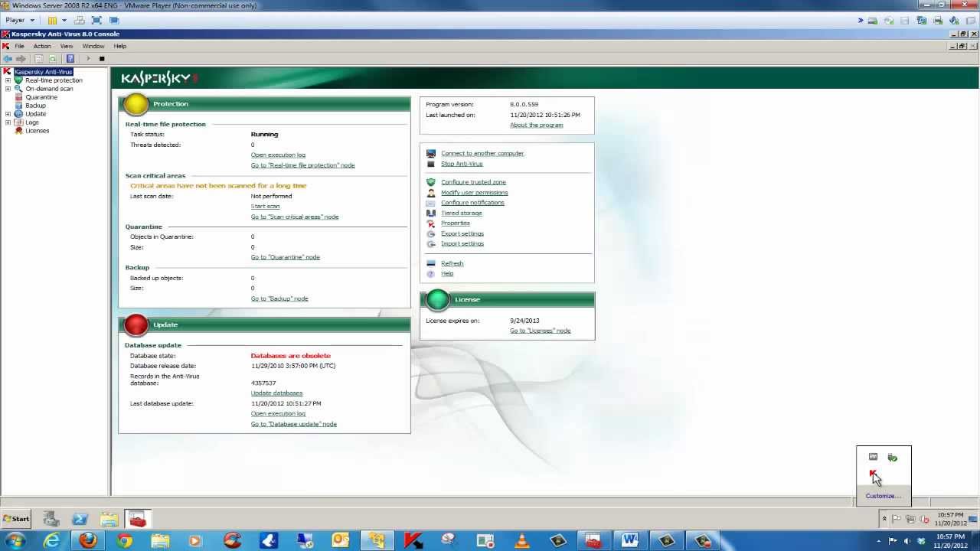
Task: Open the Window menu
Action: tap(93, 46)
